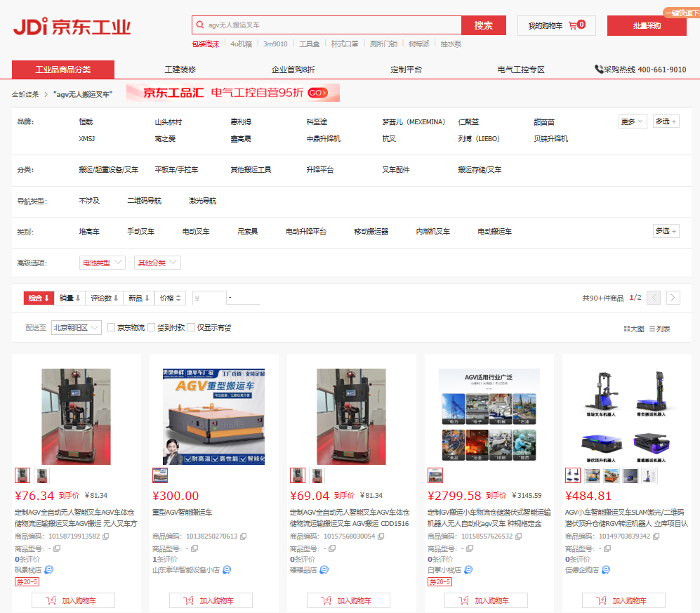Screen dimensions: 700x613
Task: Expand the 更多 brands dropdown
Action: (x=633, y=121)
